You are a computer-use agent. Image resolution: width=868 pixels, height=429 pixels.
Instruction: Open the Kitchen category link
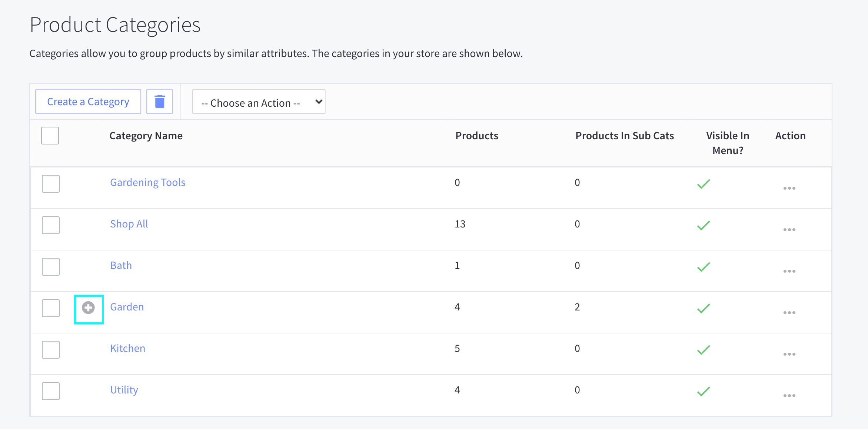point(128,348)
